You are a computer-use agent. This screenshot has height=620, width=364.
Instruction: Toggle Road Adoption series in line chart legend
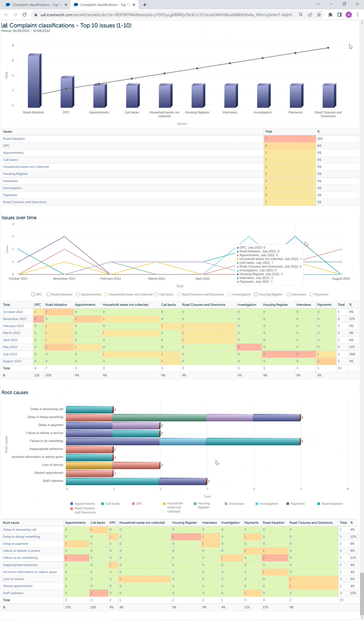59,294
